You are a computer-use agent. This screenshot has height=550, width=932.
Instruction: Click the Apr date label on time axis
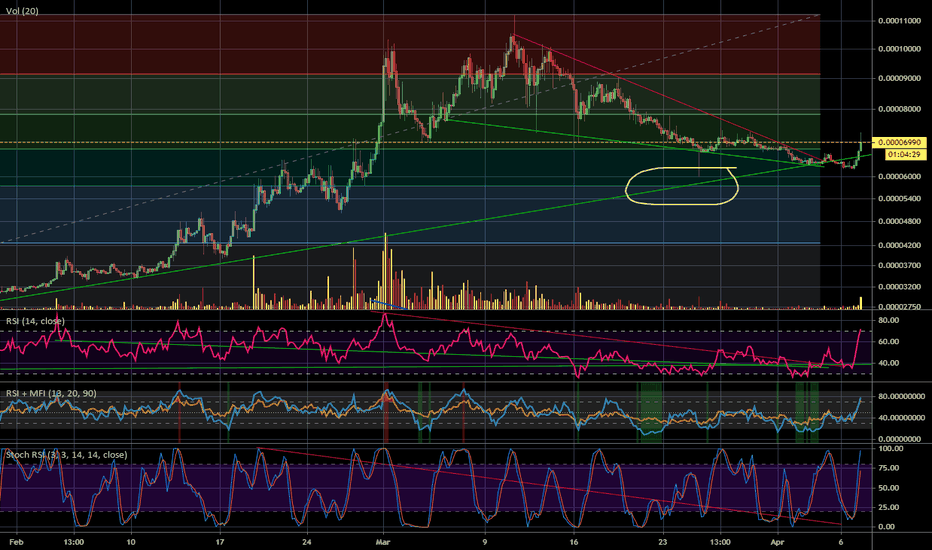pos(778,542)
